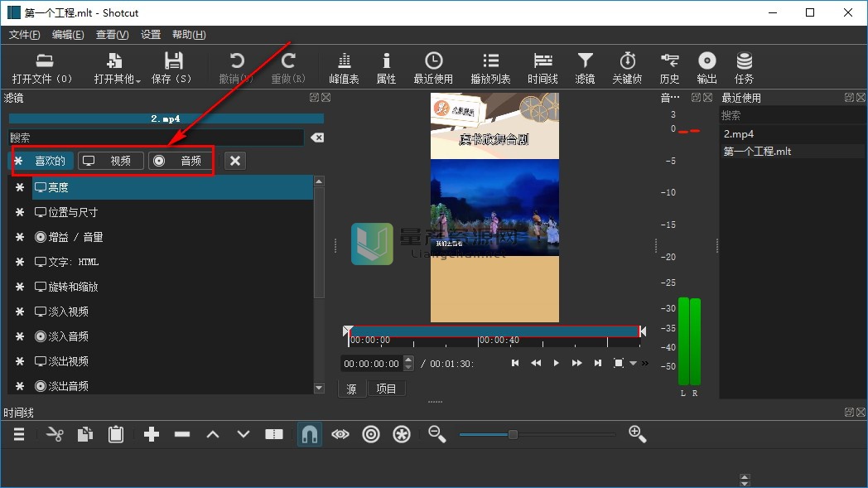The image size is (868, 488).
Task: Toggle favorite star for 亮度
Action: point(20,187)
